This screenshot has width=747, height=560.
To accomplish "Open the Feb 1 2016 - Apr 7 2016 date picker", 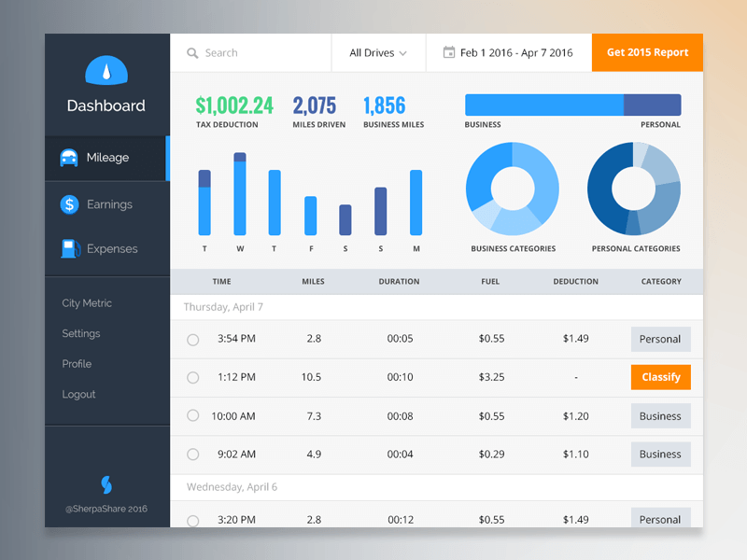I will coord(509,53).
